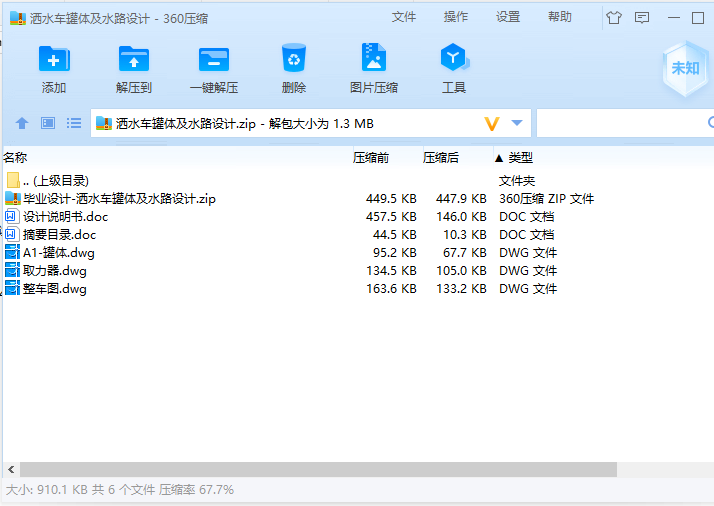Select 设计说明书.doc file name

coord(66,216)
